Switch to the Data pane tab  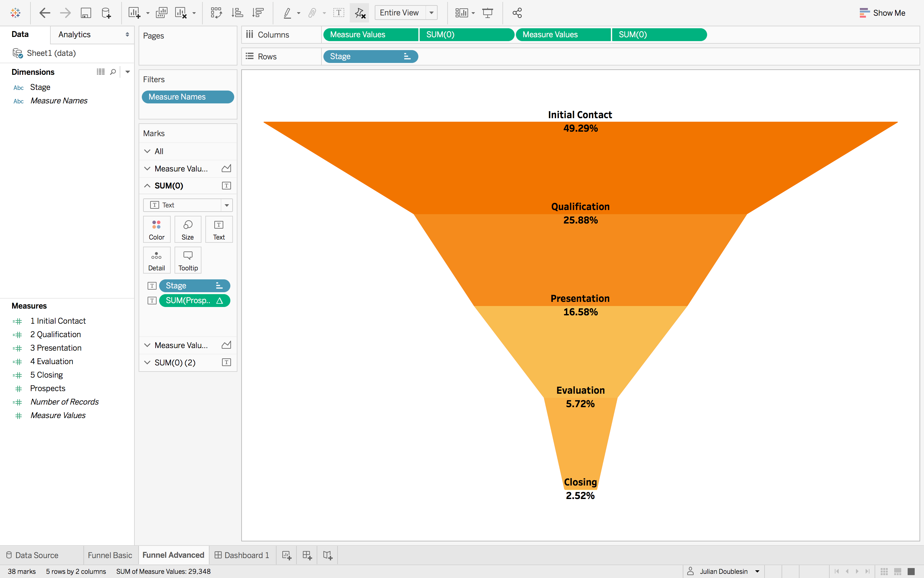tap(20, 34)
